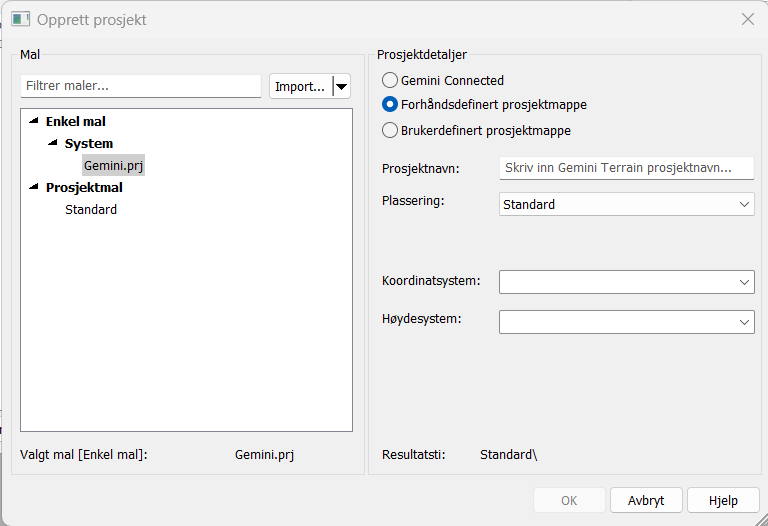Collapse the Enkel mal tree node

(x=34, y=121)
